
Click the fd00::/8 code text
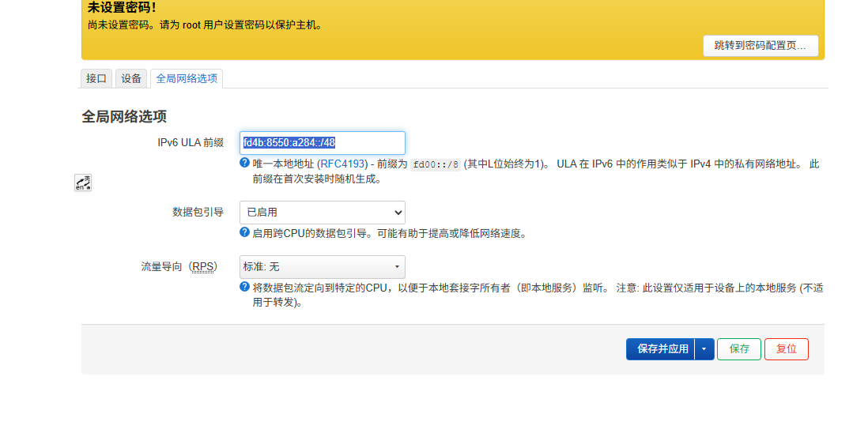436,164
